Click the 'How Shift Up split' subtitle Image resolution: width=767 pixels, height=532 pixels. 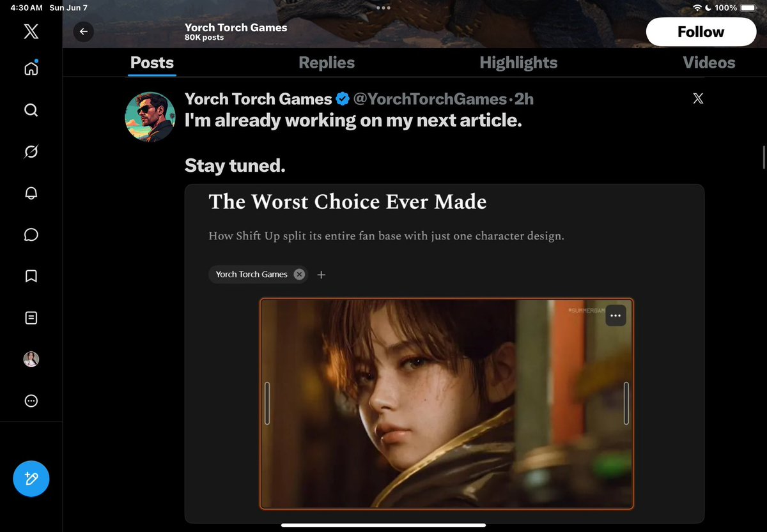(386, 236)
